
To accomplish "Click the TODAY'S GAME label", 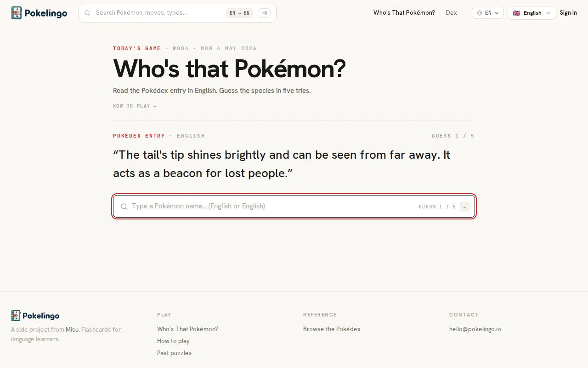I will point(137,48).
